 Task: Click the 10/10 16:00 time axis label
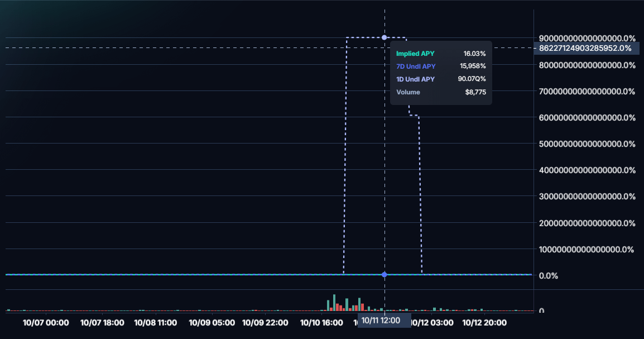(x=321, y=323)
